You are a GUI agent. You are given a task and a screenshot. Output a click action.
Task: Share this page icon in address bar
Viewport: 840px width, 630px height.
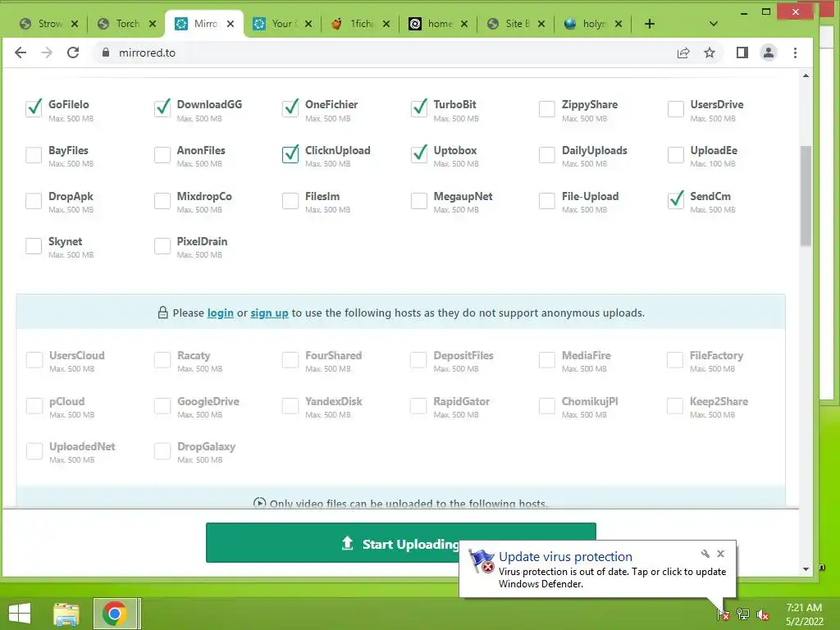coord(683,52)
